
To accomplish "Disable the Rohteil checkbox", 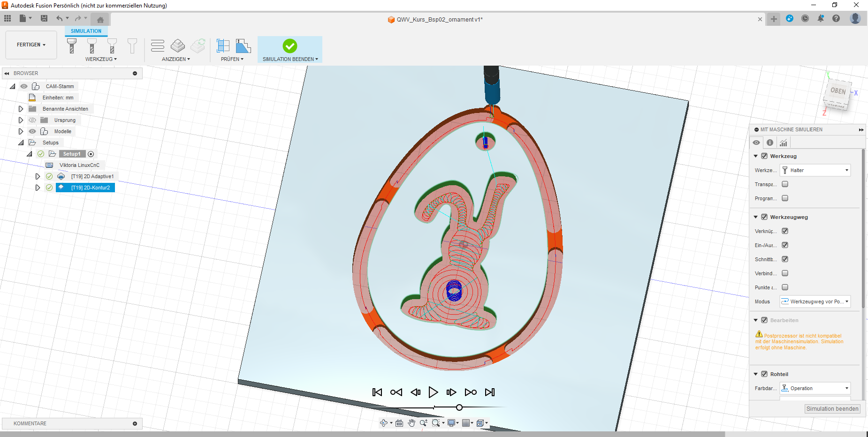I will pyautogui.click(x=764, y=374).
